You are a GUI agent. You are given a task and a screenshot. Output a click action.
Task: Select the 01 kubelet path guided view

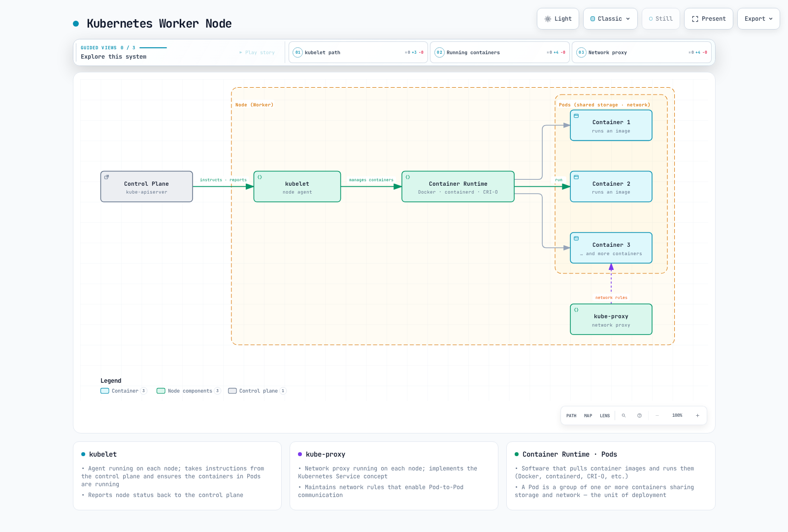coord(358,52)
